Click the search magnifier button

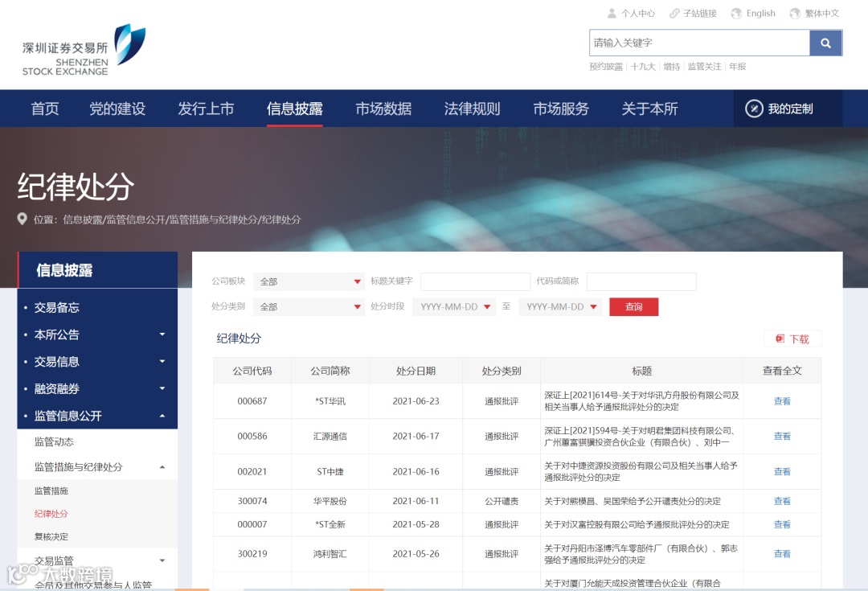tap(825, 43)
